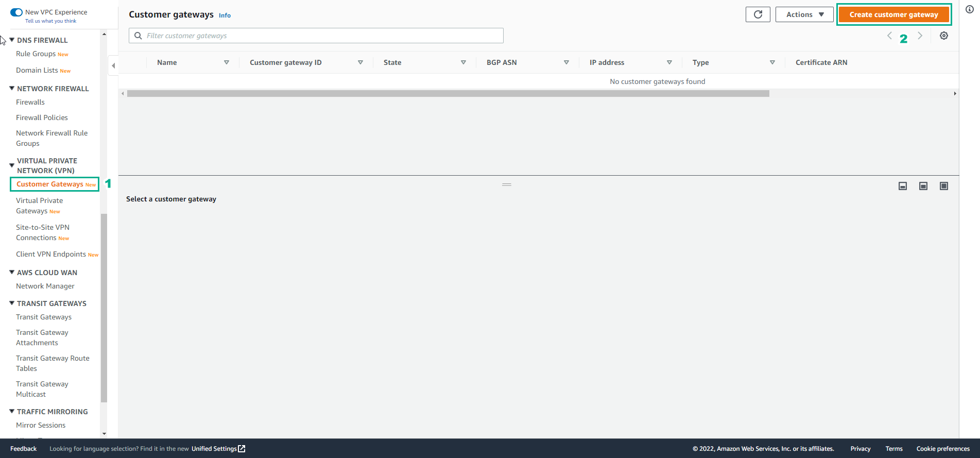Open Mirror Sessions in sidebar
The height and width of the screenshot is (458, 980).
click(x=41, y=425)
